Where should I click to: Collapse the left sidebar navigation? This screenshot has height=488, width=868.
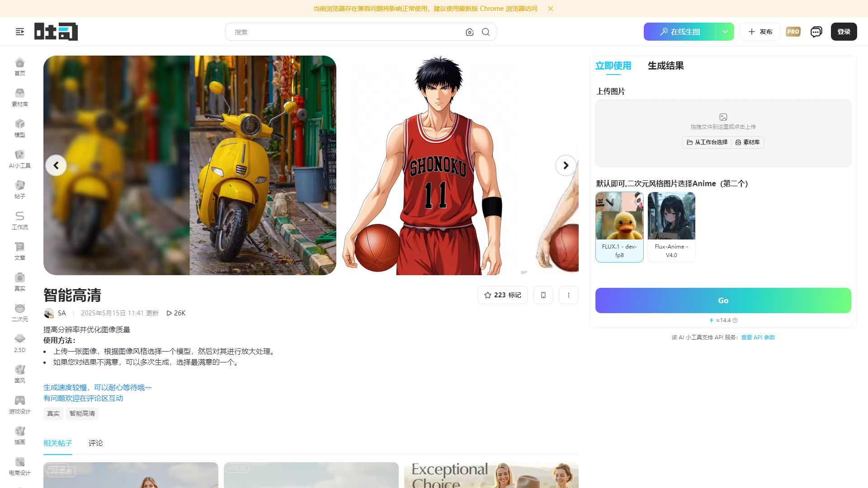[20, 32]
